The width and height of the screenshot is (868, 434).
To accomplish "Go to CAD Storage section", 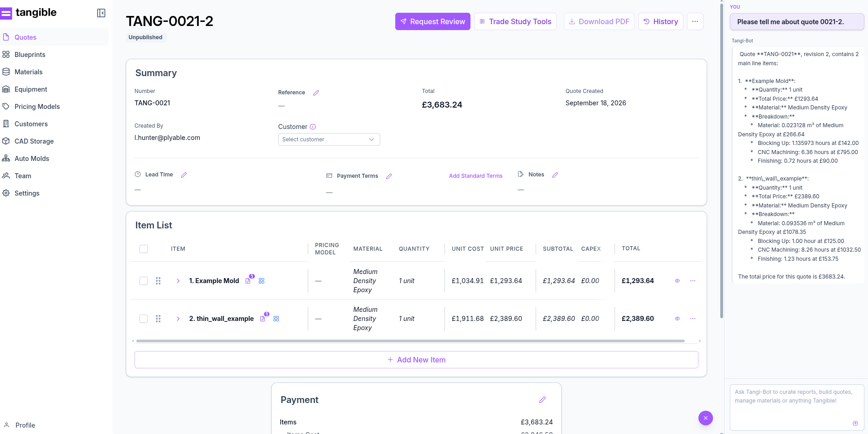I will click(34, 141).
